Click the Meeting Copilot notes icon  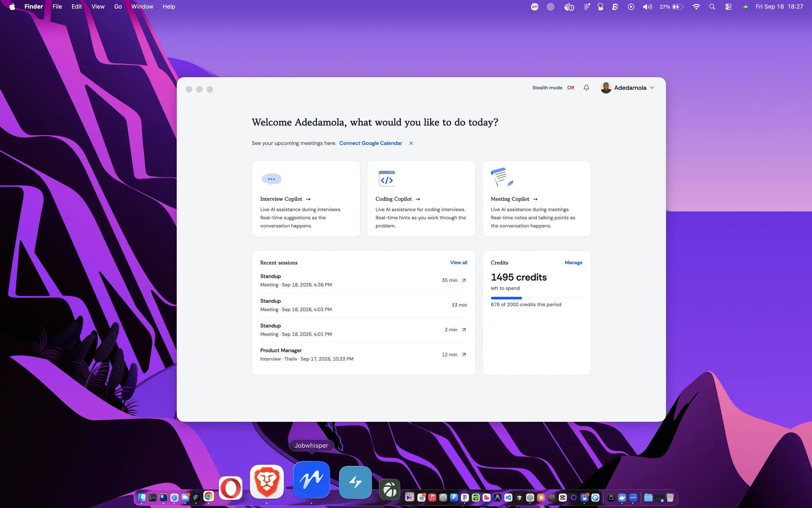point(502,177)
